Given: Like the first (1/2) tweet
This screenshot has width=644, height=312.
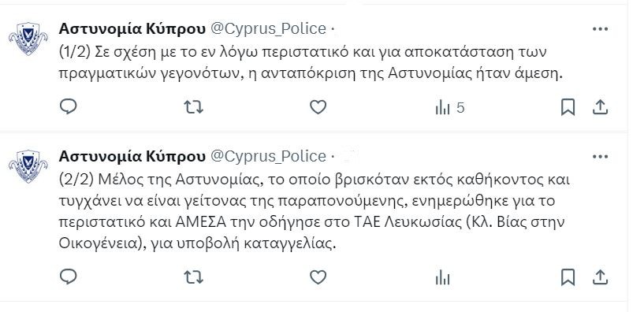Looking at the screenshot, I should coord(318,107).
